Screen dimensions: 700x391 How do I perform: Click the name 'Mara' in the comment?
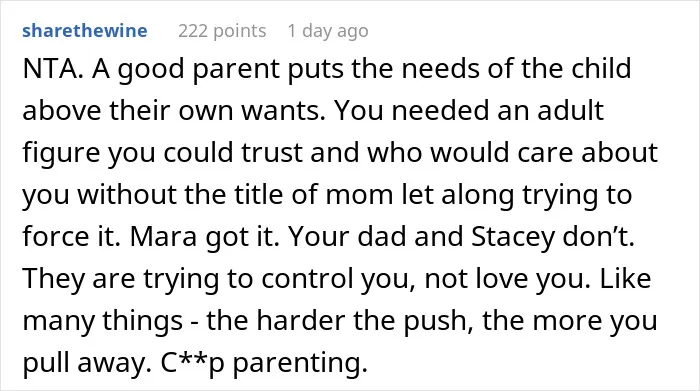pyautogui.click(x=163, y=237)
